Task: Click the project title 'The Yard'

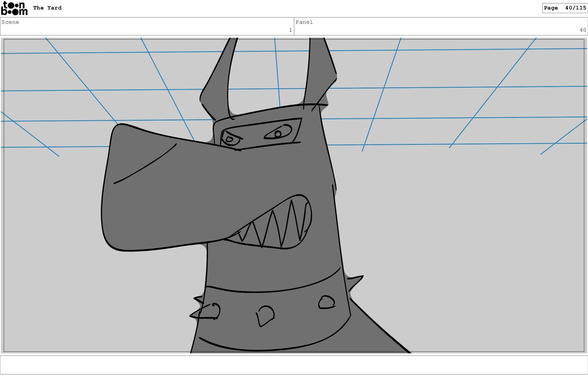Action: [x=47, y=8]
